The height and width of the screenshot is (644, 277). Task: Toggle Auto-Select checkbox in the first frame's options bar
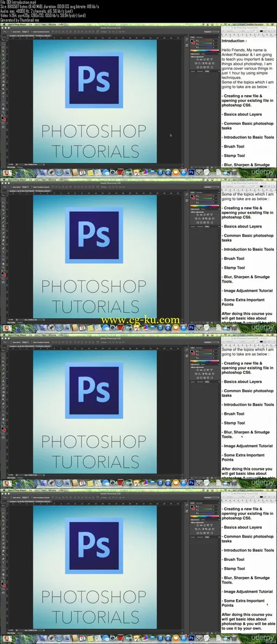(11, 32)
